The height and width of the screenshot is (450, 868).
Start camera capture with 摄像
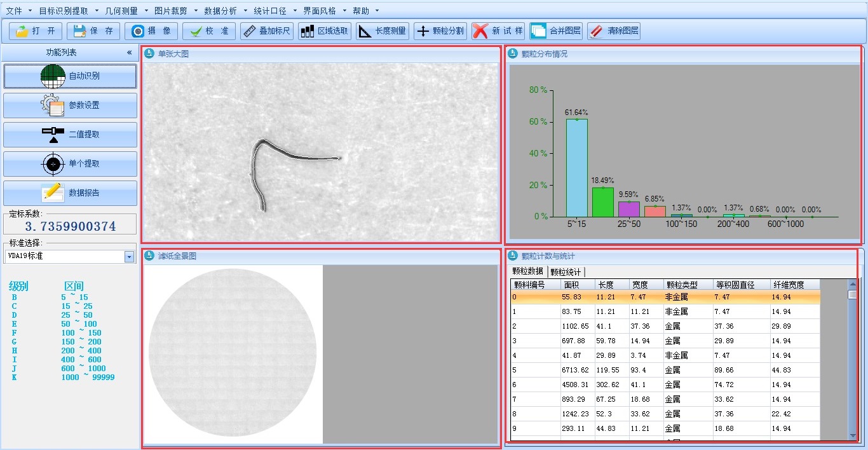pyautogui.click(x=151, y=31)
